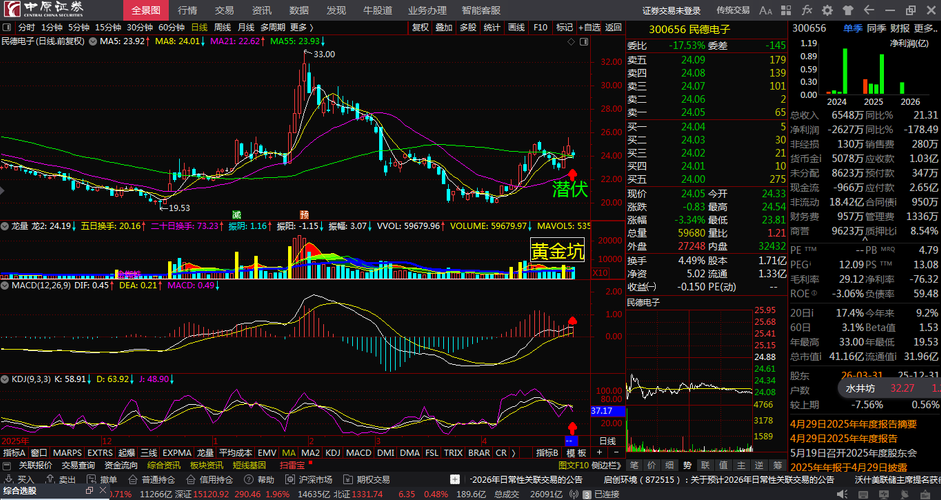Click the back arrow icon in title bar
The height and width of the screenshot is (500, 941).
(x=868, y=10)
